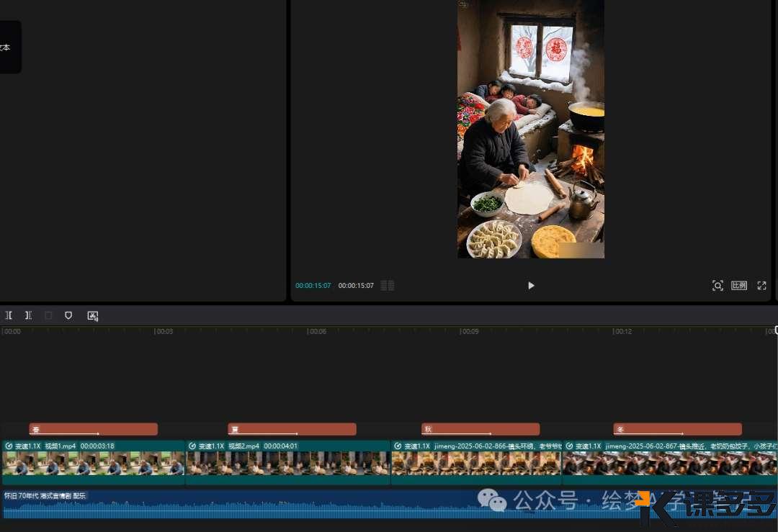This screenshot has height=532, width=778.
Task: Click the split-left trim tool icon
Action: pyautogui.click(x=9, y=315)
